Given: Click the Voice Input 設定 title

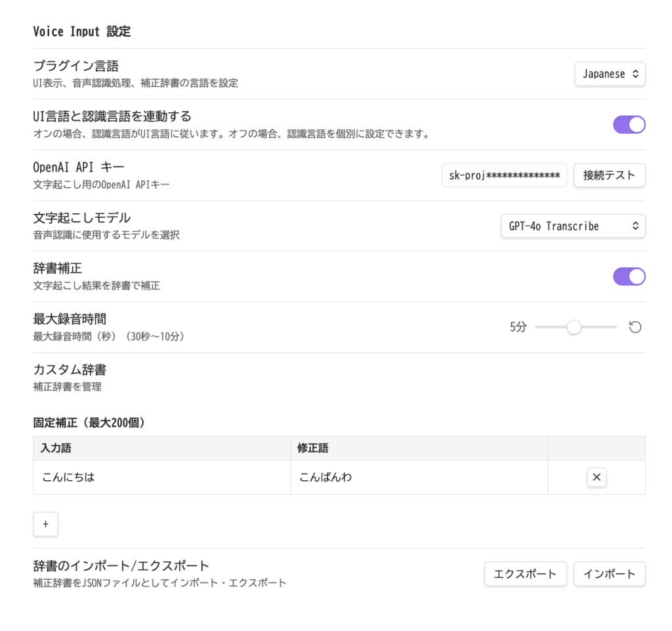Looking at the screenshot, I should pos(82,31).
